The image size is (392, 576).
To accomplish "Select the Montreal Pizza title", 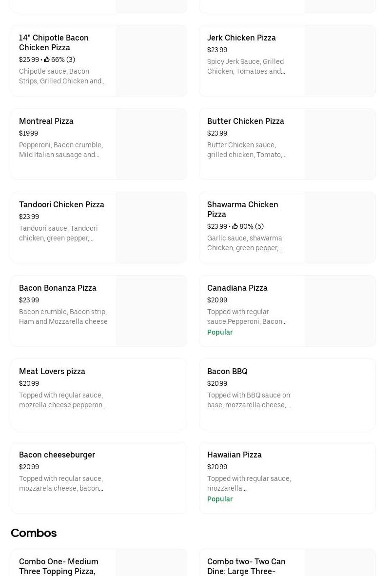I will click(x=46, y=121).
